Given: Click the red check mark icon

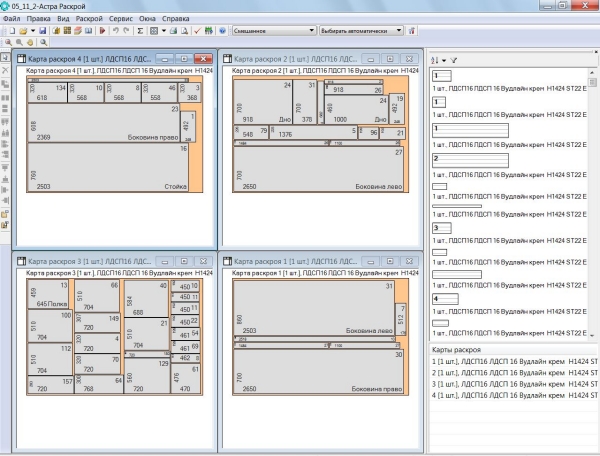Looking at the screenshot, I should tap(197, 31).
